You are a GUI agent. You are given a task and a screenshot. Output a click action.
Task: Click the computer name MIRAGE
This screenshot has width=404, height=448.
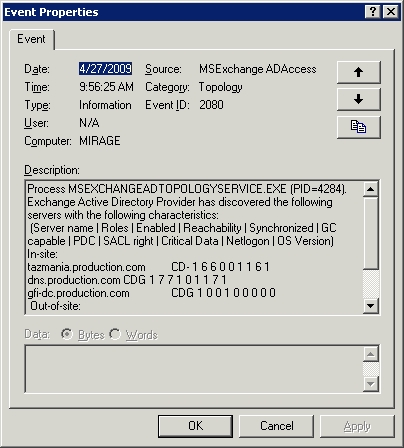100,141
